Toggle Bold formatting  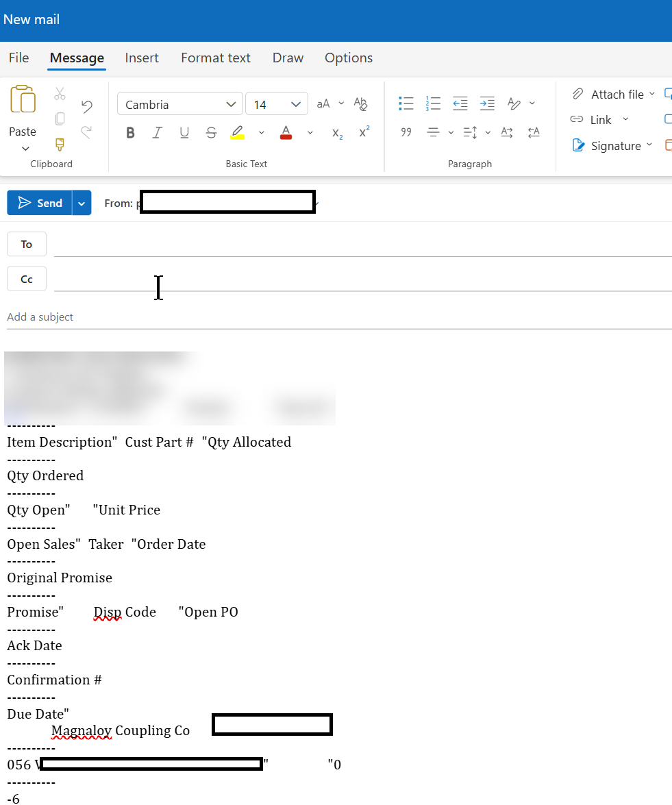click(x=130, y=133)
